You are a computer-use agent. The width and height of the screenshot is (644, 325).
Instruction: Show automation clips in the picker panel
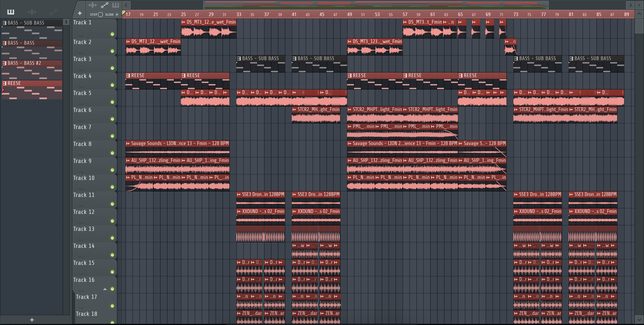pos(53,12)
